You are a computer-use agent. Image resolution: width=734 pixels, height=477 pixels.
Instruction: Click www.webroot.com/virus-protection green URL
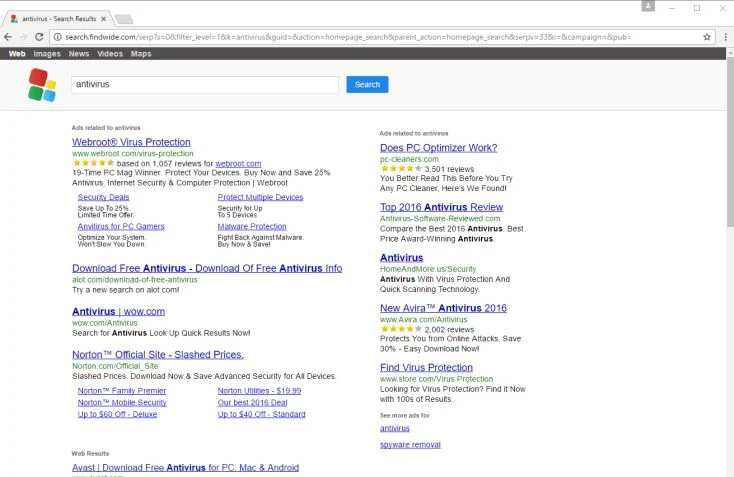[132, 154]
